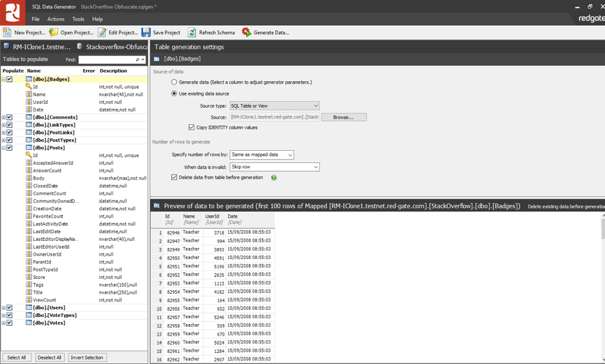Click the column icon of Body field
This screenshot has width=605, height=364.
(x=28, y=178)
